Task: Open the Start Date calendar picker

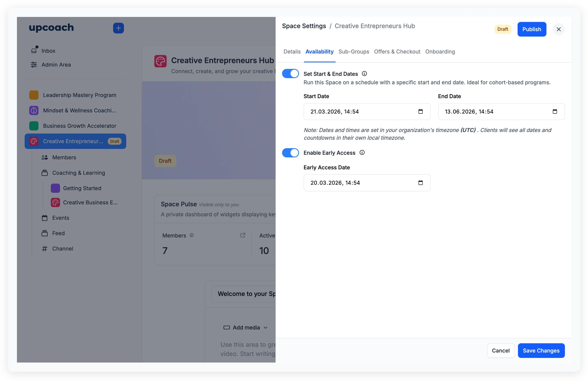Action: [421, 111]
